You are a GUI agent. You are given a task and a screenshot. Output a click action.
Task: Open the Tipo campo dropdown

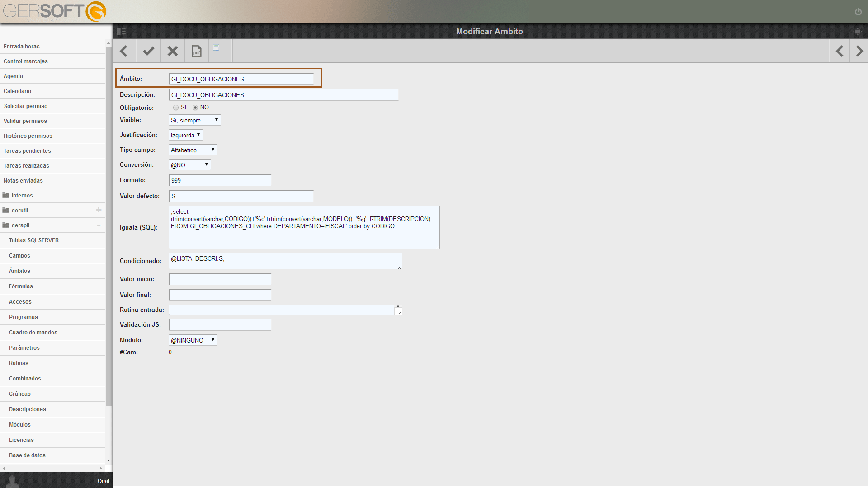[x=193, y=150]
